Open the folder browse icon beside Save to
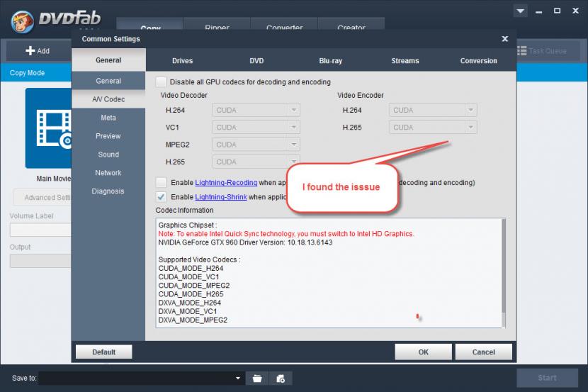 click(x=257, y=379)
